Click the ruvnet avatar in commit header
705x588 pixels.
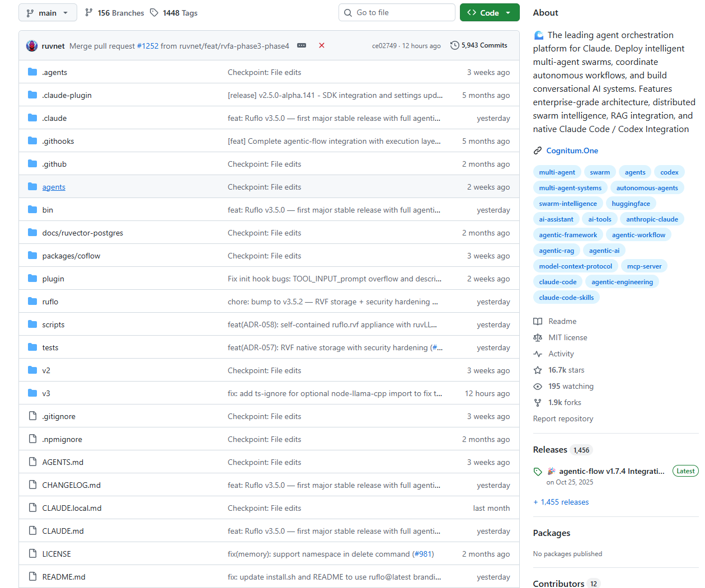pos(32,46)
